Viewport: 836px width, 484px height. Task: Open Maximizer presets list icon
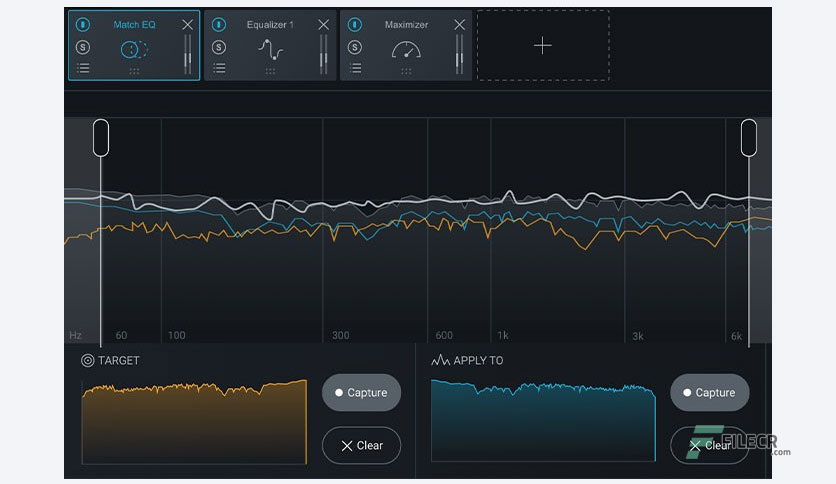pyautogui.click(x=356, y=68)
